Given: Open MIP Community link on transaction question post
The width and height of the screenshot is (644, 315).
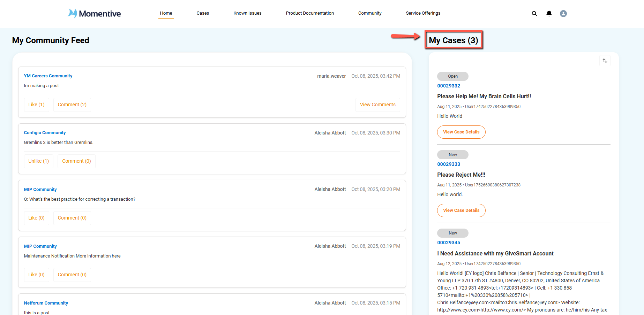Looking at the screenshot, I should 40,190.
